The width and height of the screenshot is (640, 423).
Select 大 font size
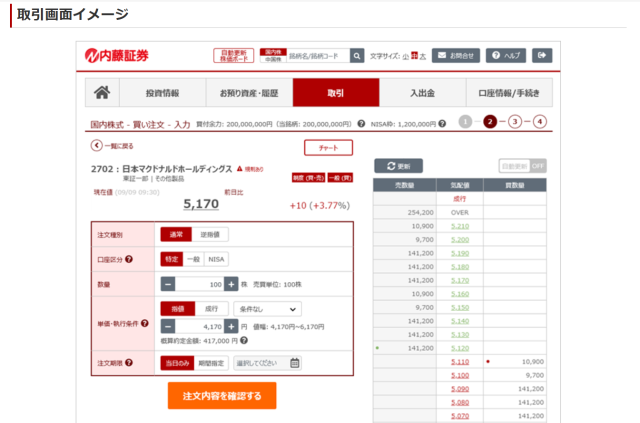[423, 56]
